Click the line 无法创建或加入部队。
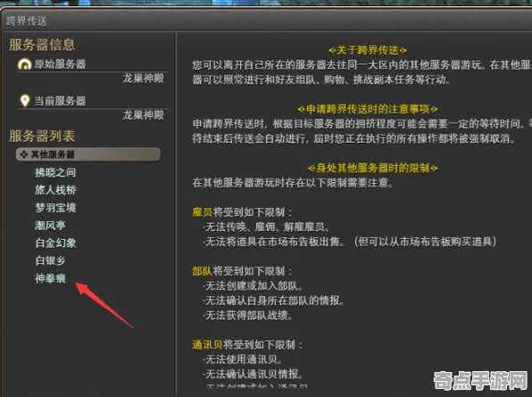Screen dimensions: 532x397 pos(254,285)
